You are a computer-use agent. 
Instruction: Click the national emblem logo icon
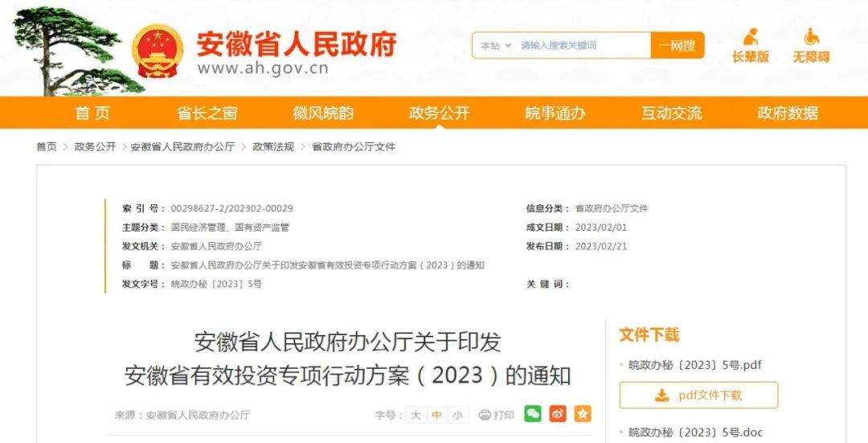tap(158, 51)
